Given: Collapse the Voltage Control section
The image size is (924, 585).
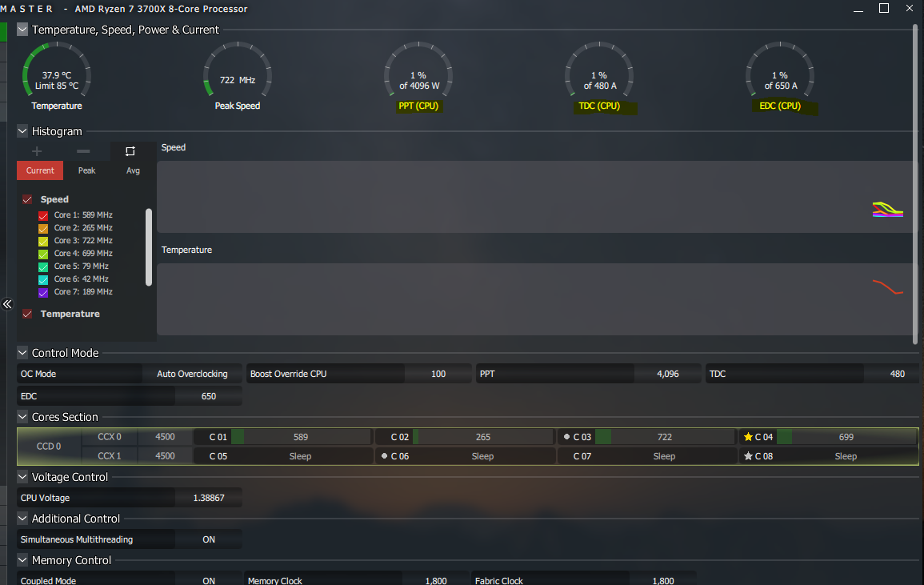Looking at the screenshot, I should [22, 476].
